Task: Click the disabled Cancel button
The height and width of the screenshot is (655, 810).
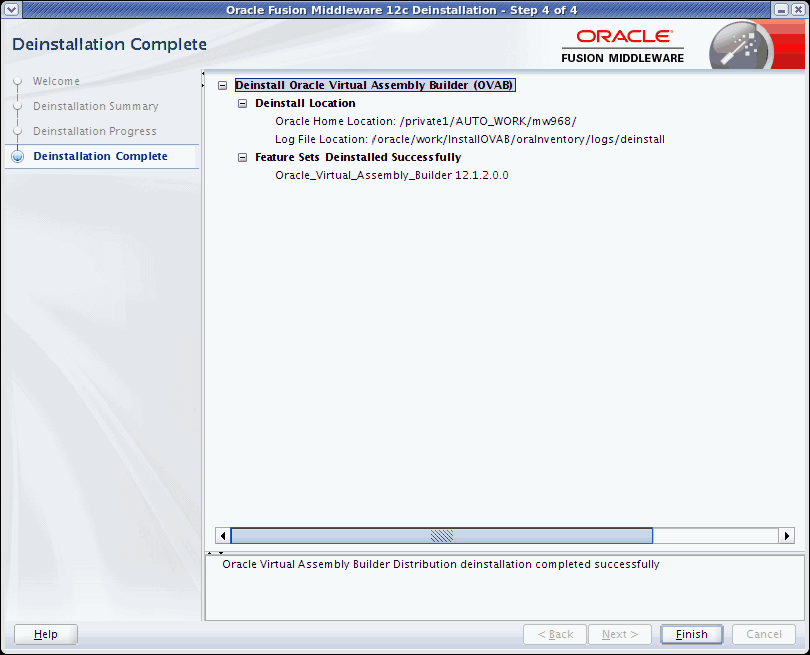Action: coord(764,634)
